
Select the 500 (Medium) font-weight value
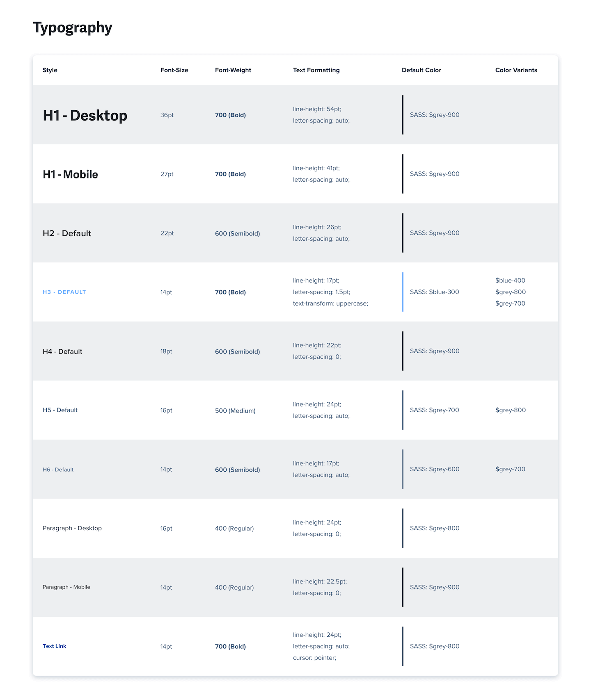[235, 410]
